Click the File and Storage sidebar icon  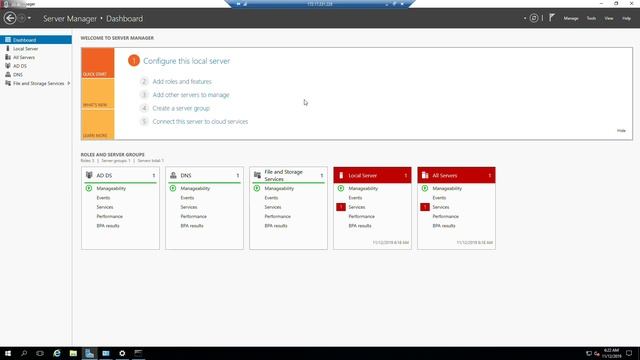point(8,83)
